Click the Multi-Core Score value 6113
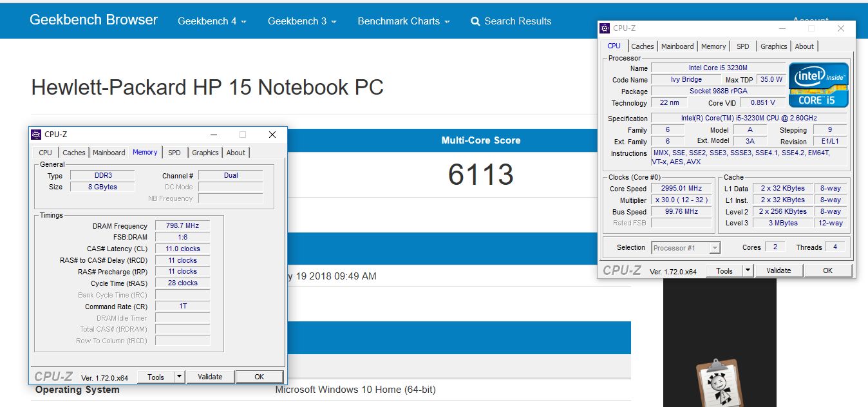Viewport: 868px width, 407px height. tap(481, 175)
